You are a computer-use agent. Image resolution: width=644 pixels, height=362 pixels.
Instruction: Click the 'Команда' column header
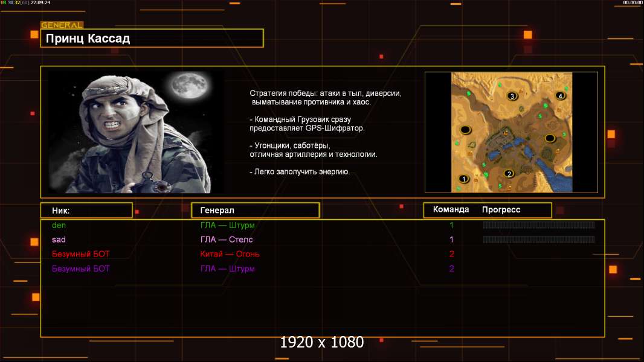pyautogui.click(x=451, y=210)
